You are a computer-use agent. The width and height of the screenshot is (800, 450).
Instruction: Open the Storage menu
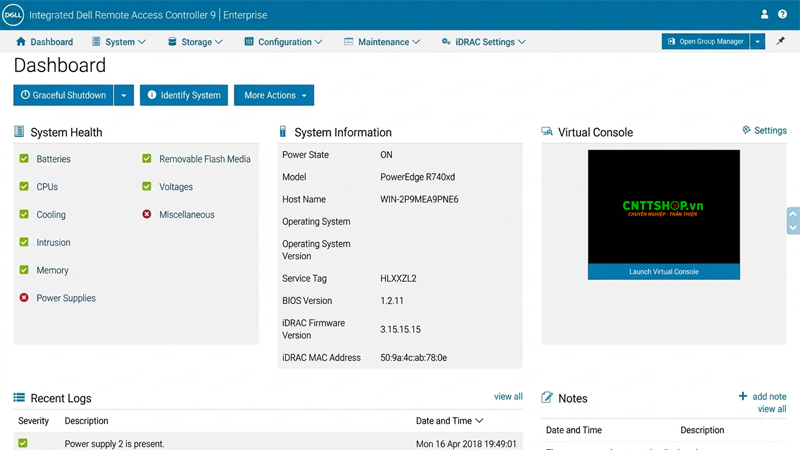pyautogui.click(x=195, y=42)
